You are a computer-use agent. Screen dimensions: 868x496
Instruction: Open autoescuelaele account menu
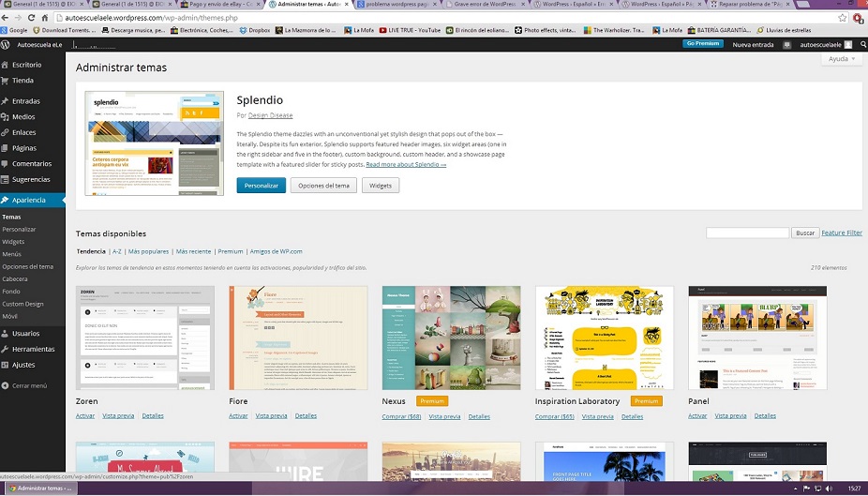click(826, 45)
